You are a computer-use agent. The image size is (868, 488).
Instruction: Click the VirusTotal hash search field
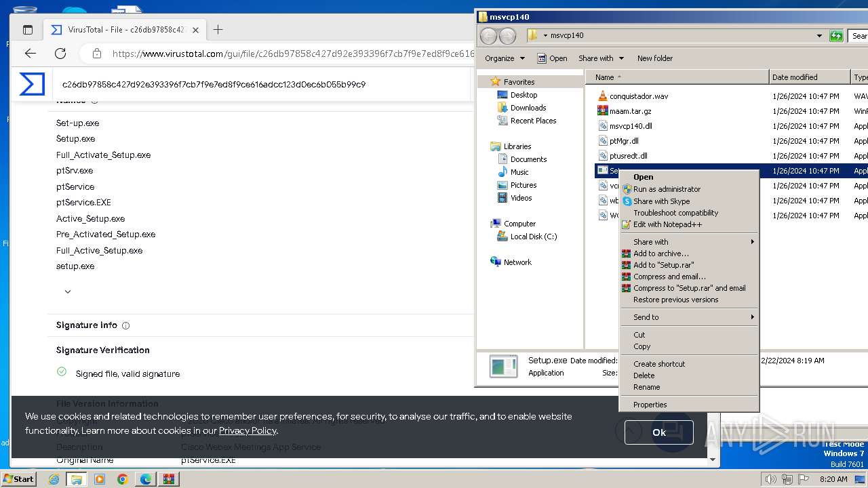point(261,85)
